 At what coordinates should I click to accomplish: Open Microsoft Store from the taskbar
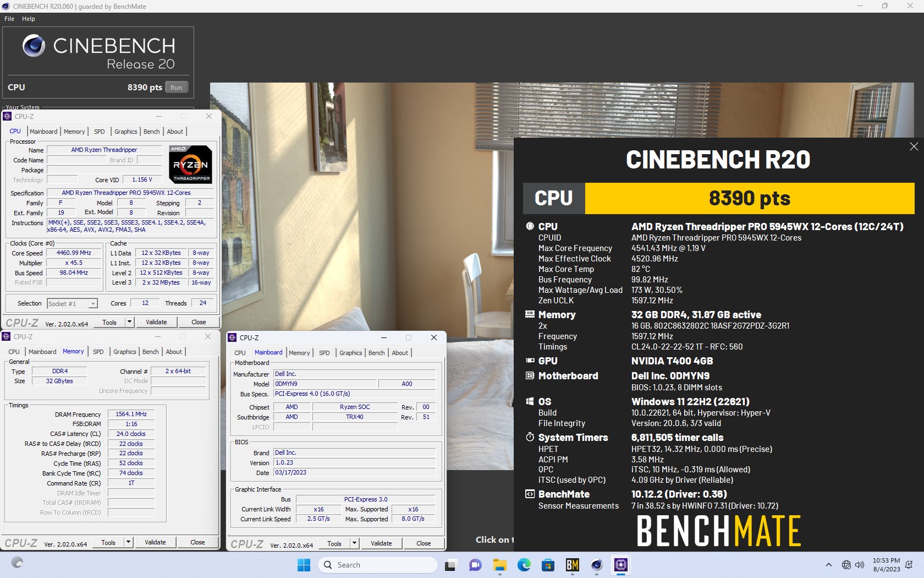[548, 565]
